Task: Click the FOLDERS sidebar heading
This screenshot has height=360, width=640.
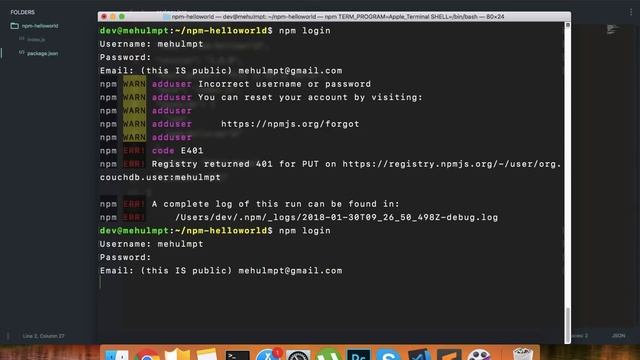Action: [22, 12]
